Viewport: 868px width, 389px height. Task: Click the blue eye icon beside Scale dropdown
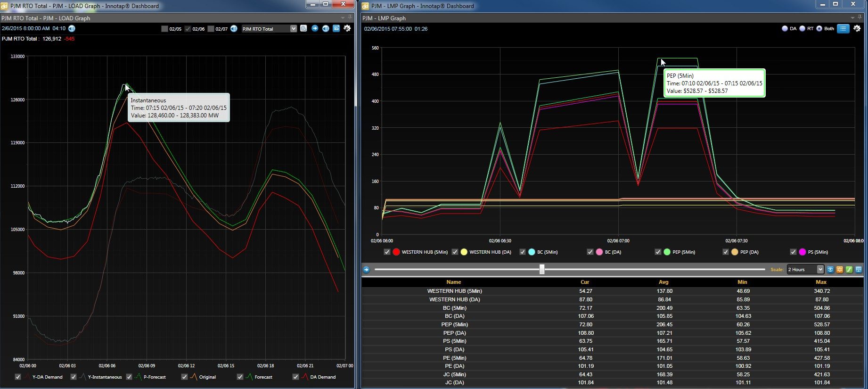(830, 270)
